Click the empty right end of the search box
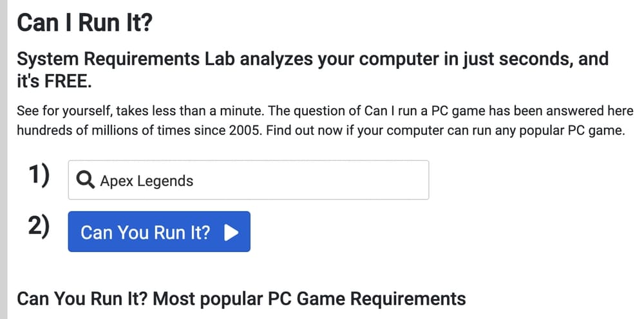Image resolution: width=644 pixels, height=319 pixels. (386, 180)
